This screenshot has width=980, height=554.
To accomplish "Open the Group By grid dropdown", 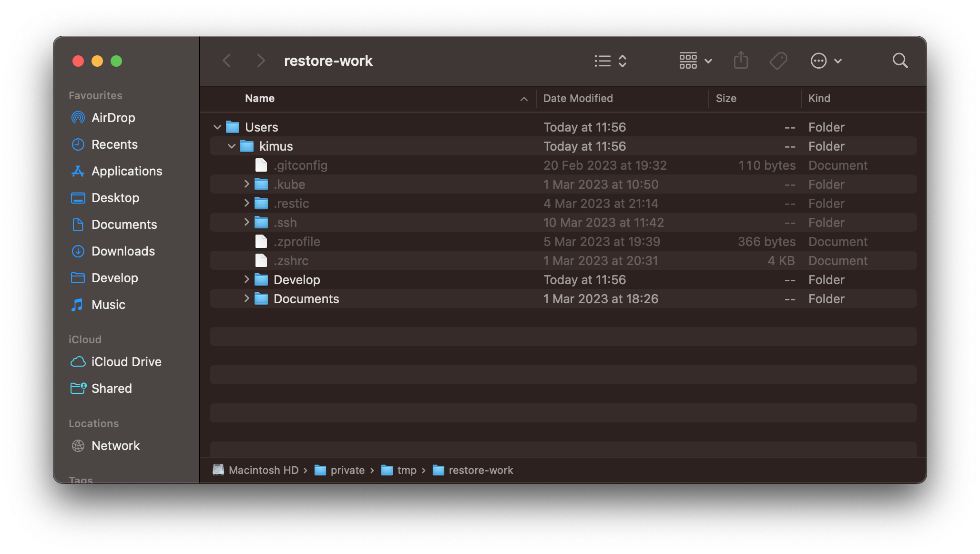I will pos(695,61).
